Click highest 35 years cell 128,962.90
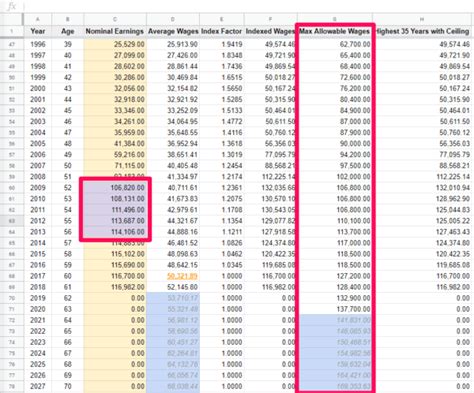This screenshot has height=393, width=474. coord(422,199)
